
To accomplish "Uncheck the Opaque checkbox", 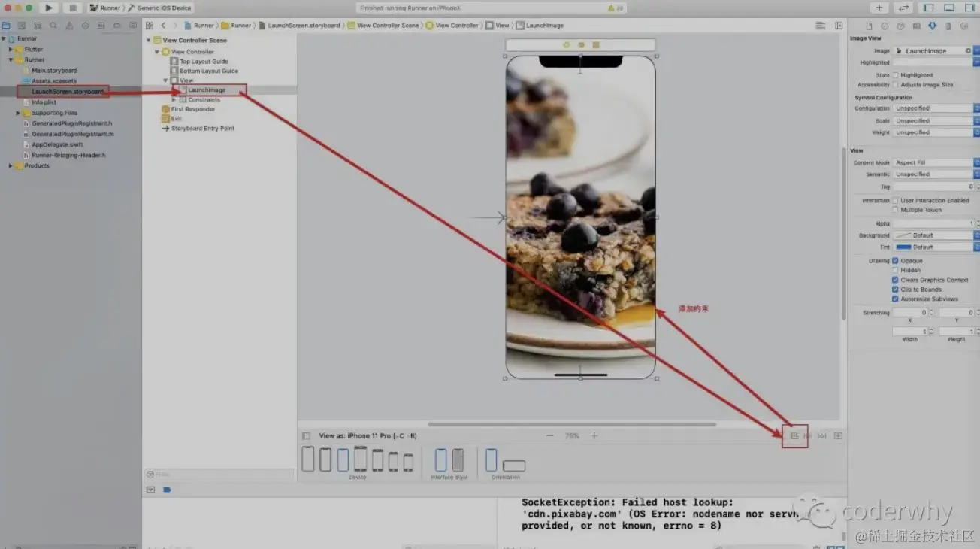I will pos(896,261).
